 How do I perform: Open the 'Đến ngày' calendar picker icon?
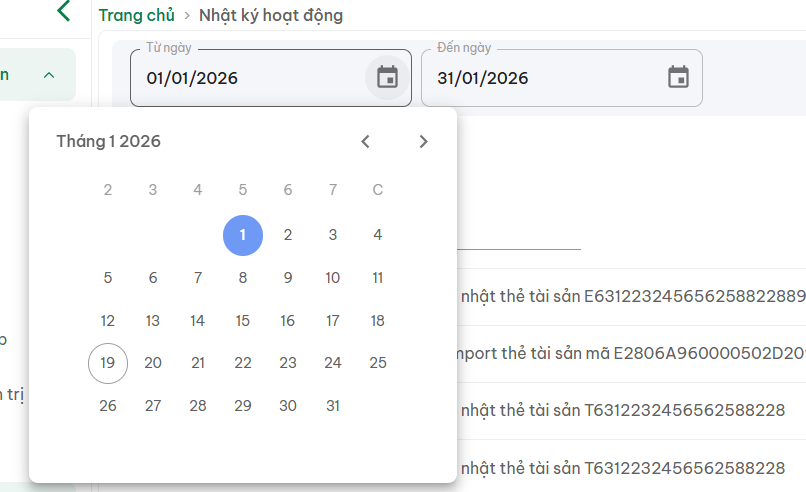[x=678, y=77]
